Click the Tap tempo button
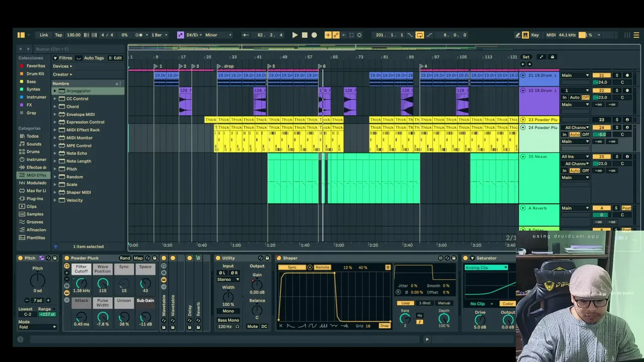Image resolution: width=644 pixels, height=362 pixels. 58,35
